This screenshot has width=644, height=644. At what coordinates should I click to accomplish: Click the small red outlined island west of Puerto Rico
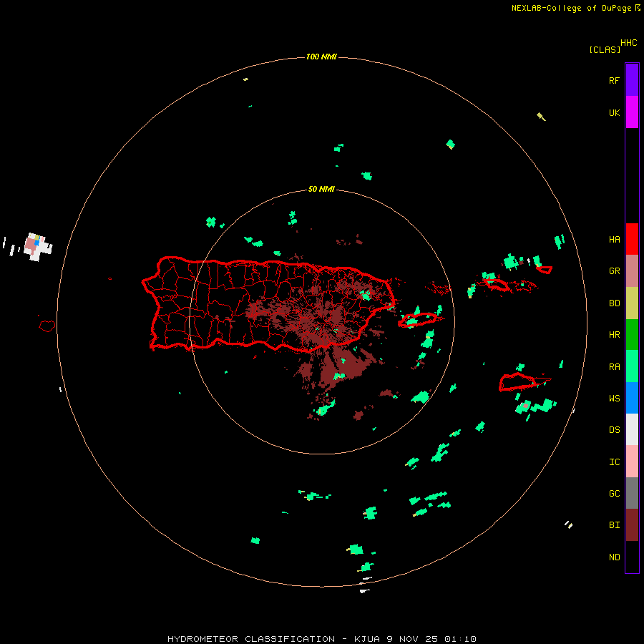coord(47,326)
